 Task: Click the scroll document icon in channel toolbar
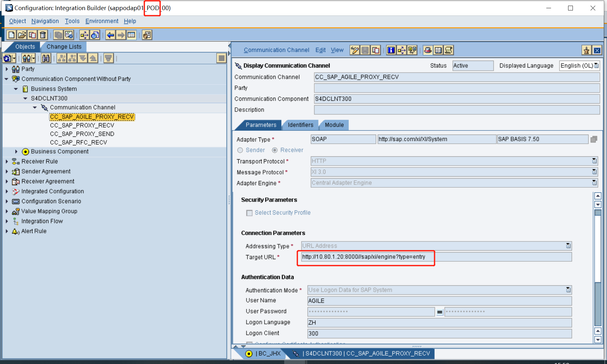click(449, 50)
